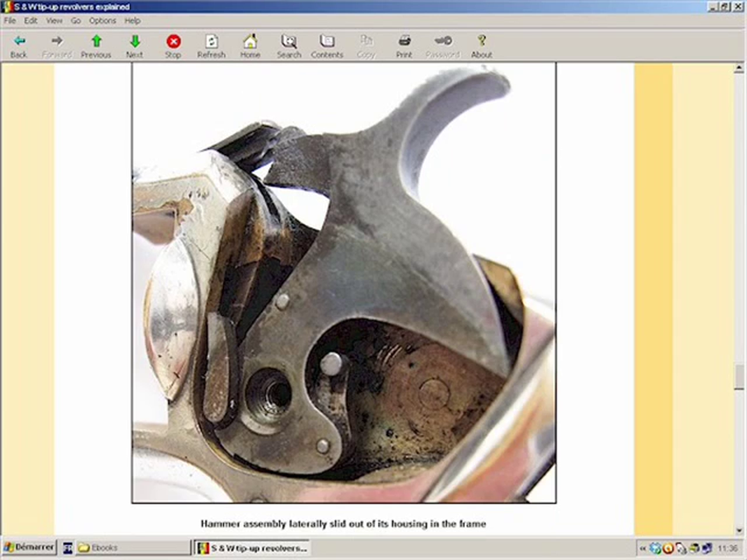The image size is (747, 560).
Task: Click the vertical scrollbar down arrow
Action: click(x=739, y=530)
